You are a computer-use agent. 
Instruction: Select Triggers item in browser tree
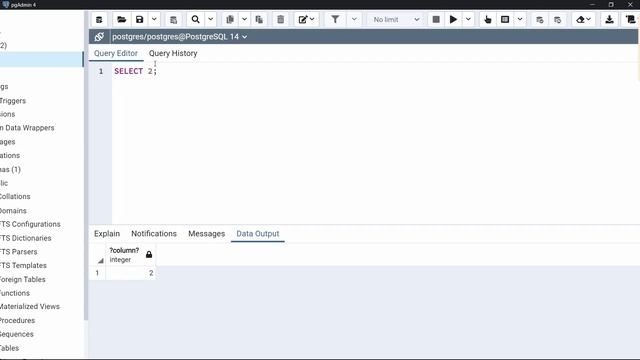point(13,101)
